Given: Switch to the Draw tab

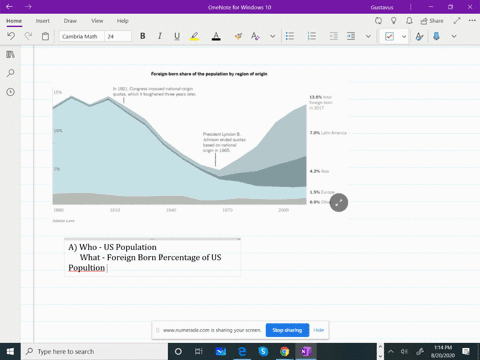Looking at the screenshot, I should tap(70, 21).
